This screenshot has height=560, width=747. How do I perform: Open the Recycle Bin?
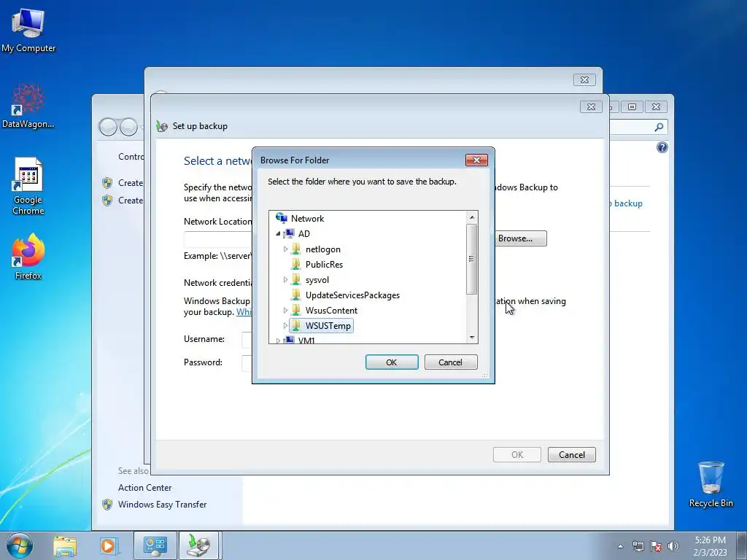711,484
